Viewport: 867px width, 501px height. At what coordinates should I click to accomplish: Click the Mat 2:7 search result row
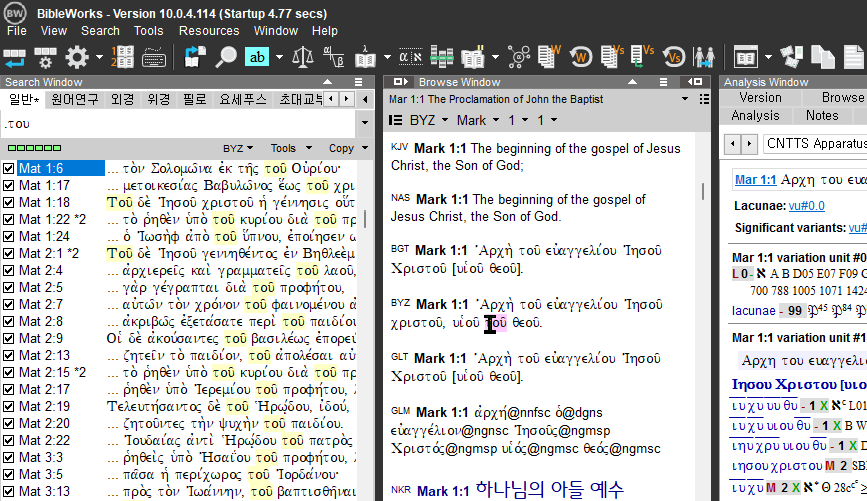pyautogui.click(x=179, y=305)
